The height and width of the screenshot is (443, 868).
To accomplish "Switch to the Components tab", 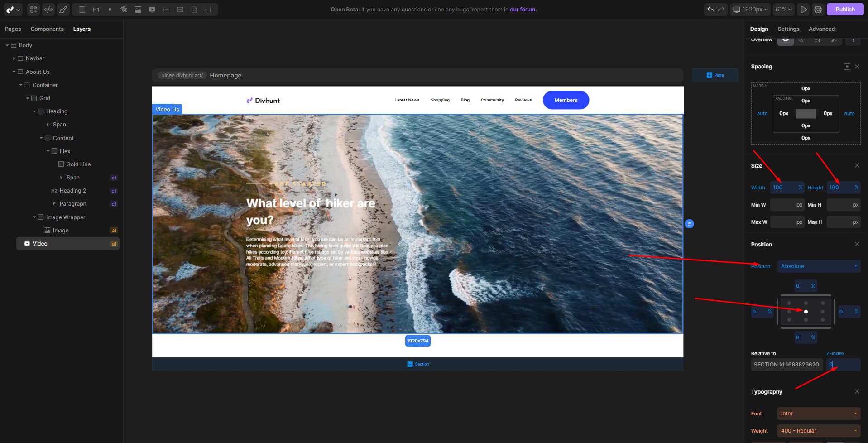I will (x=47, y=29).
